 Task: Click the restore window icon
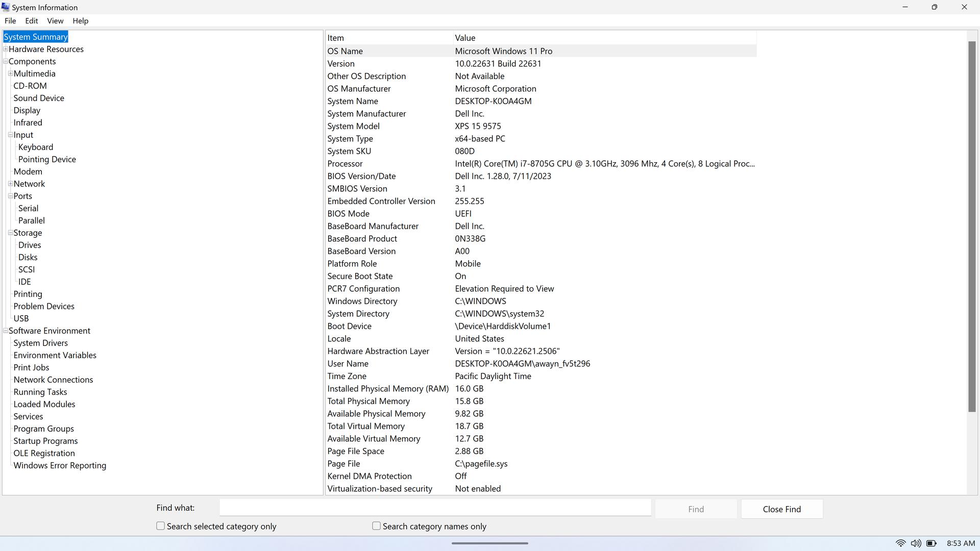pos(934,7)
